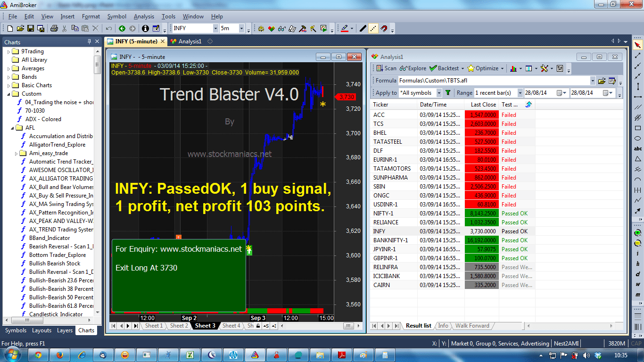Open the 5m interval dropdown
Image resolution: width=644 pixels, height=362 pixels.
pos(241,28)
